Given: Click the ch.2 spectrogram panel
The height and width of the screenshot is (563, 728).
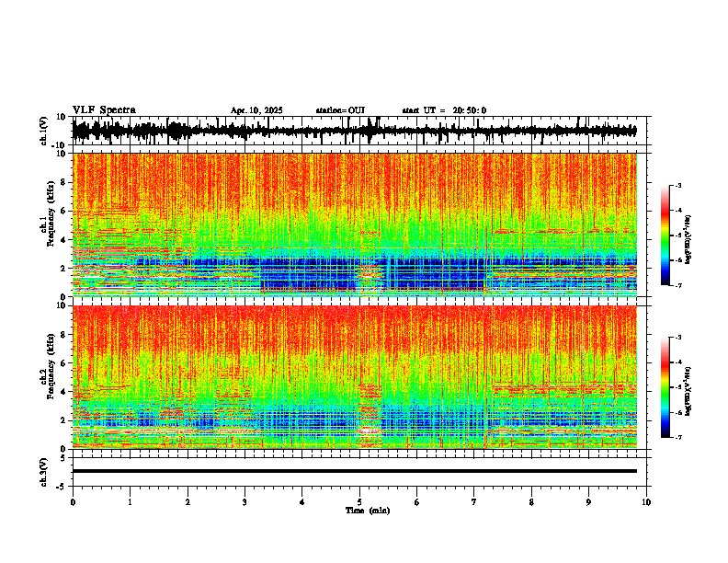Looking at the screenshot, I should tap(354, 377).
